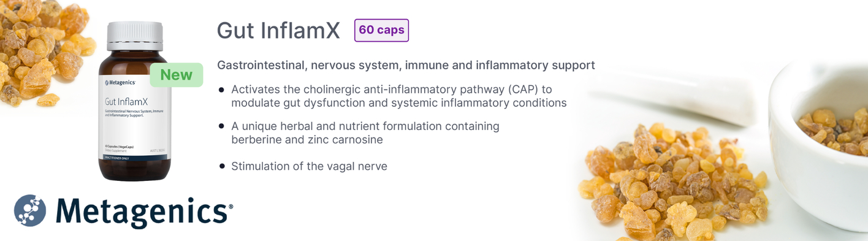Click the third bullet point dot
This screenshot has height=241, width=868.
pos(222,166)
